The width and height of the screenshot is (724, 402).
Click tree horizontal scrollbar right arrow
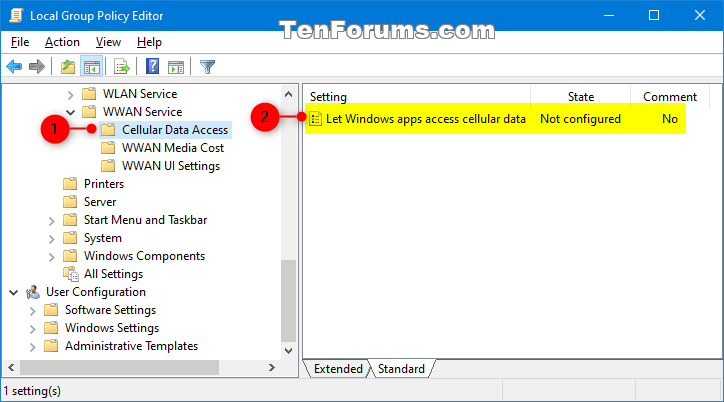coord(272,367)
